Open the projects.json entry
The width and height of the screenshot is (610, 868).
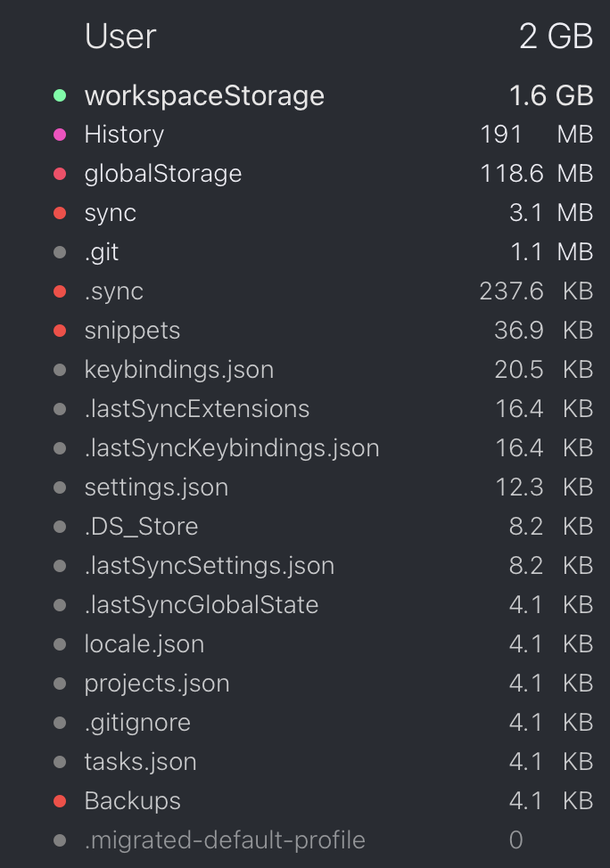coord(156,683)
